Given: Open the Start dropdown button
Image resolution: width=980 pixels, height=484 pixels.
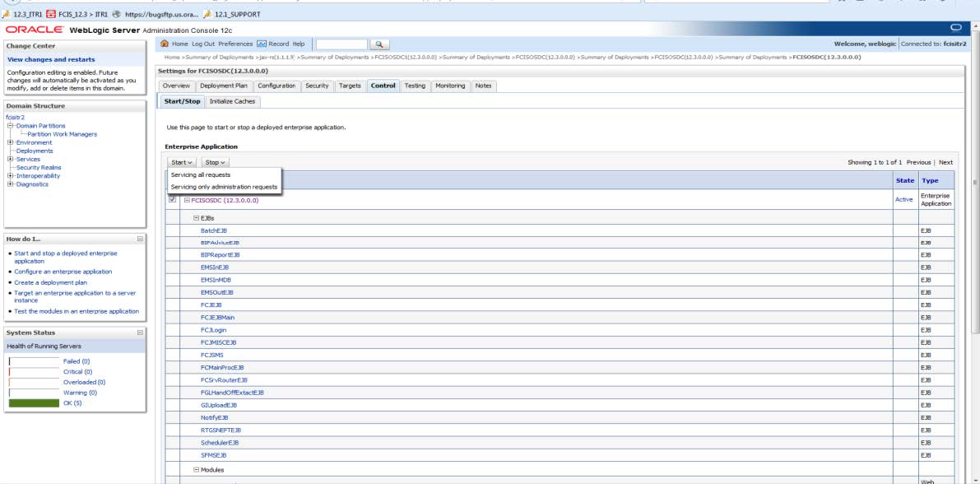Looking at the screenshot, I should (x=183, y=162).
